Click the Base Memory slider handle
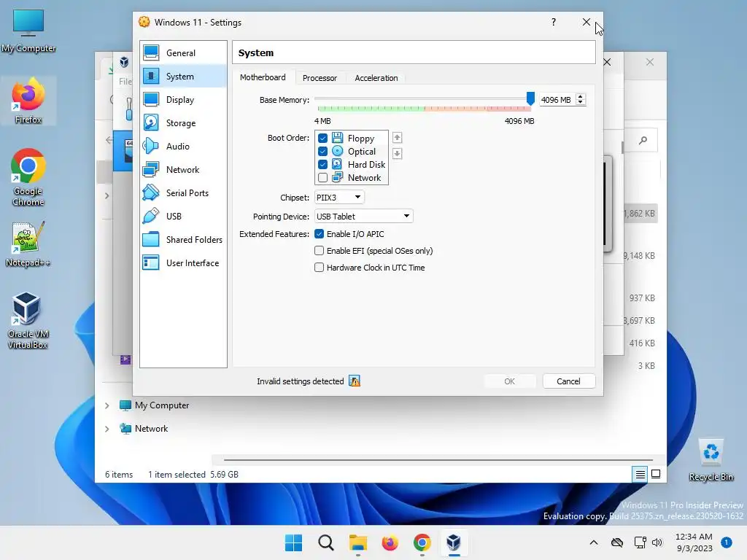The width and height of the screenshot is (747, 560). pos(530,98)
